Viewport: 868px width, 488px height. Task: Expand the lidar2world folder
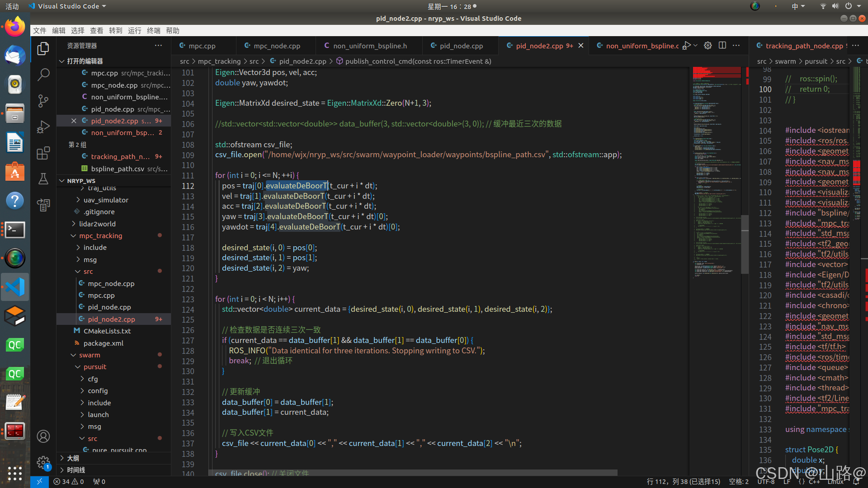[97, 224]
